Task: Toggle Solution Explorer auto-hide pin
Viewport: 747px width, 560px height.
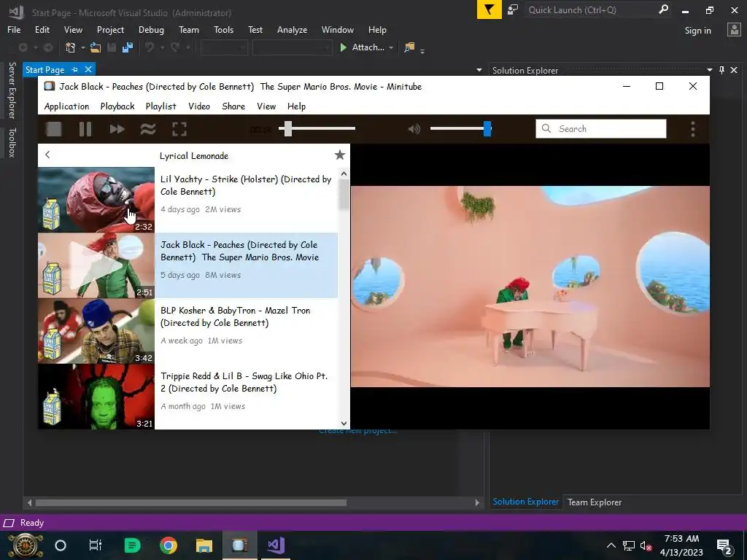Action: pos(721,70)
